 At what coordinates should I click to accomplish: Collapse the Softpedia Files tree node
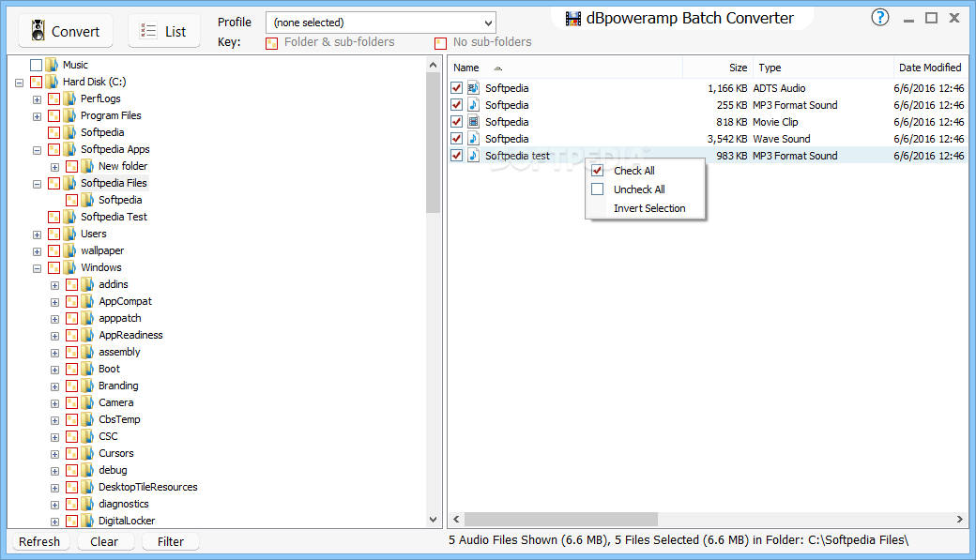click(x=37, y=184)
